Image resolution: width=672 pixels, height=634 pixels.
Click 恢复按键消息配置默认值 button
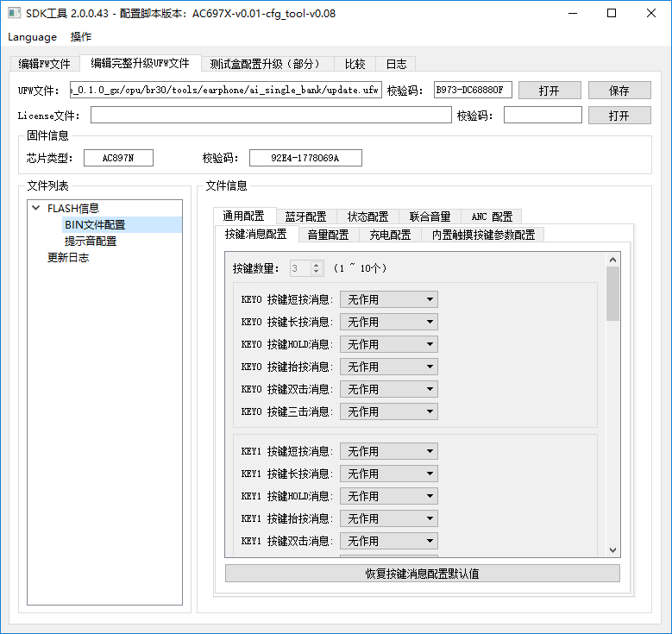point(422,574)
